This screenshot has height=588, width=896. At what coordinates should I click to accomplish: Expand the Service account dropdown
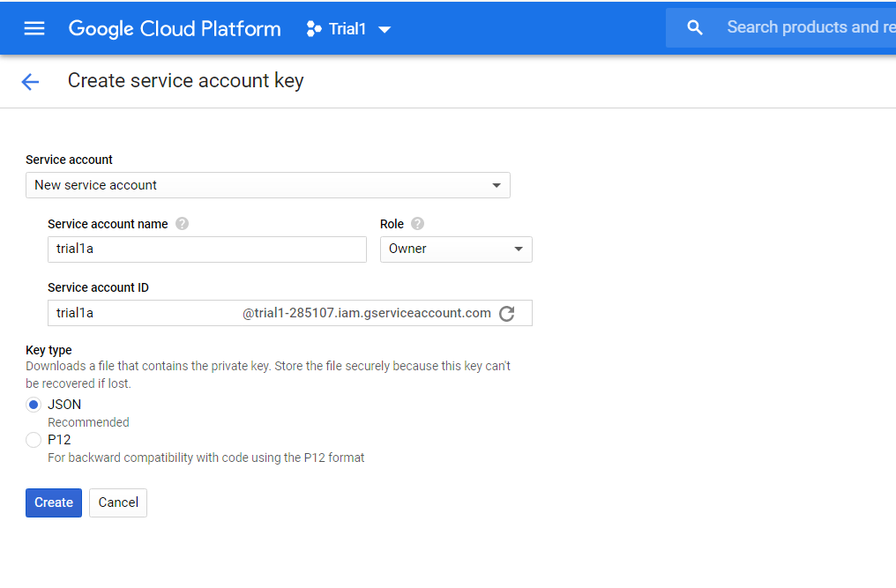pos(268,185)
